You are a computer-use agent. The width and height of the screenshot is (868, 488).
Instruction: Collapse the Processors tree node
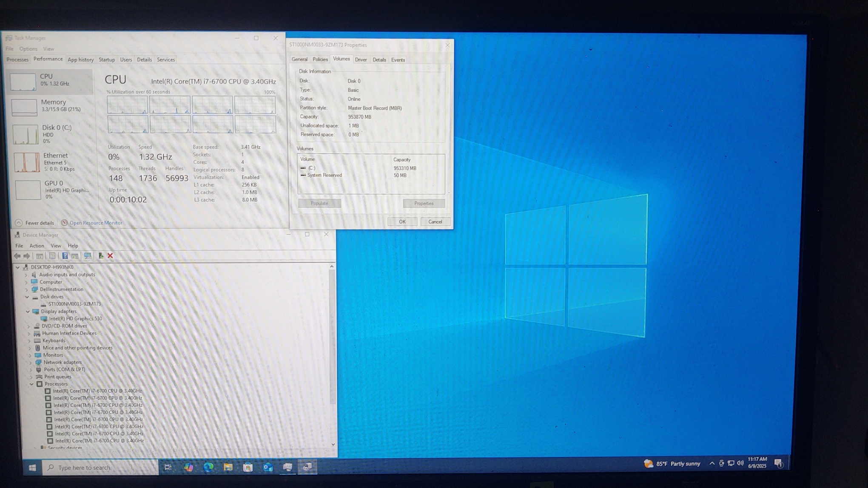32,384
